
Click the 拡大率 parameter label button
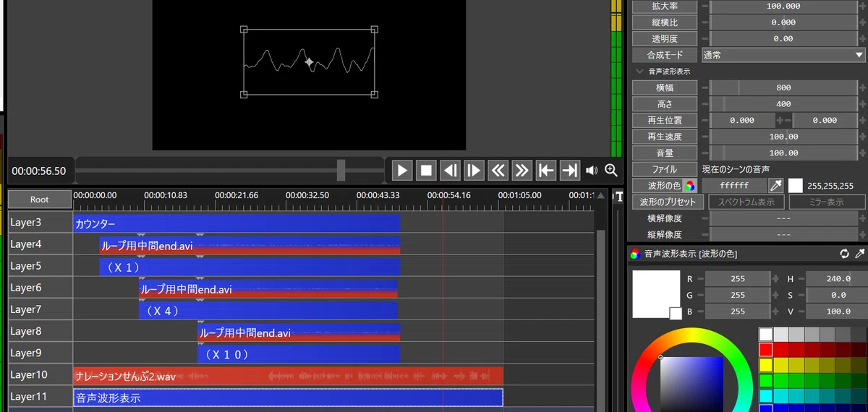pos(665,6)
